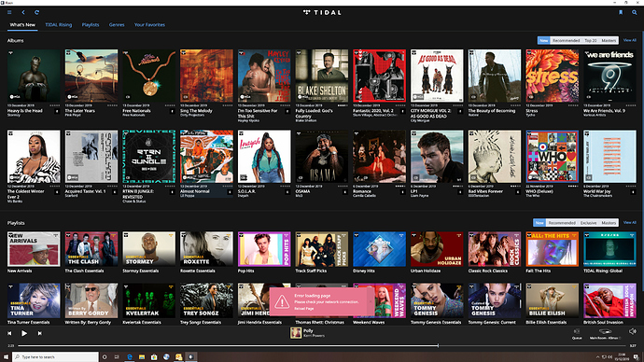
Task: Open RTRN II JUNGLE album cover
Action: (x=148, y=157)
